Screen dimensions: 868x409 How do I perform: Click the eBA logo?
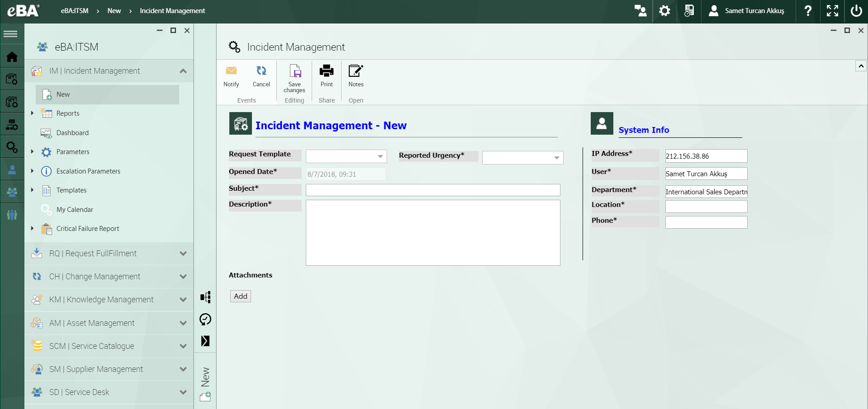click(x=23, y=10)
